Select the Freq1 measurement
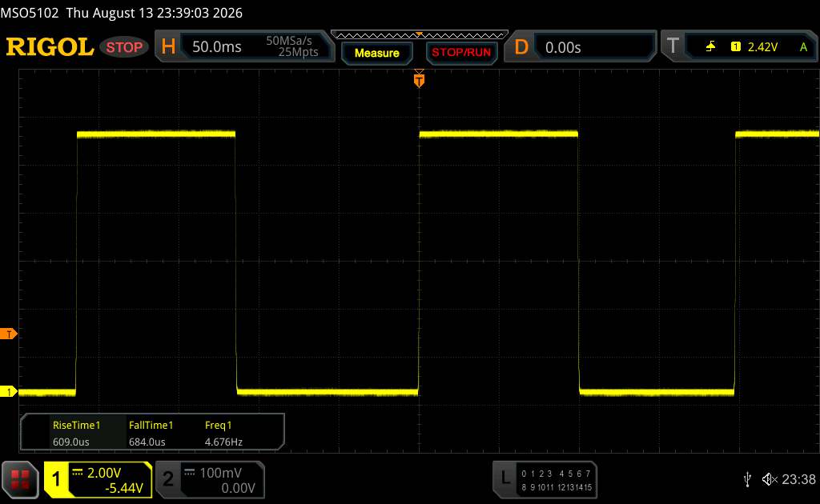Viewport: 820px width, 504px height. [218, 425]
